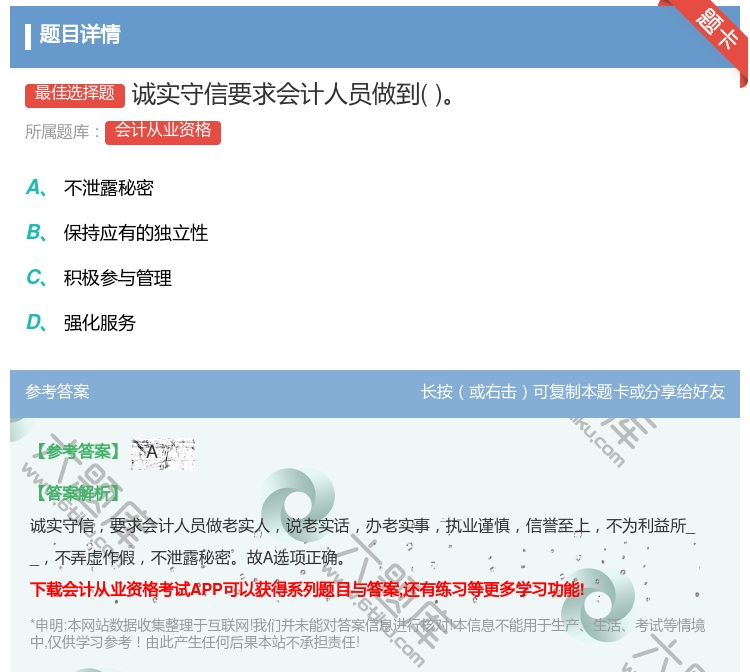Click the 参考答案 section header
Image resolution: width=750 pixels, height=672 pixels.
[57, 392]
